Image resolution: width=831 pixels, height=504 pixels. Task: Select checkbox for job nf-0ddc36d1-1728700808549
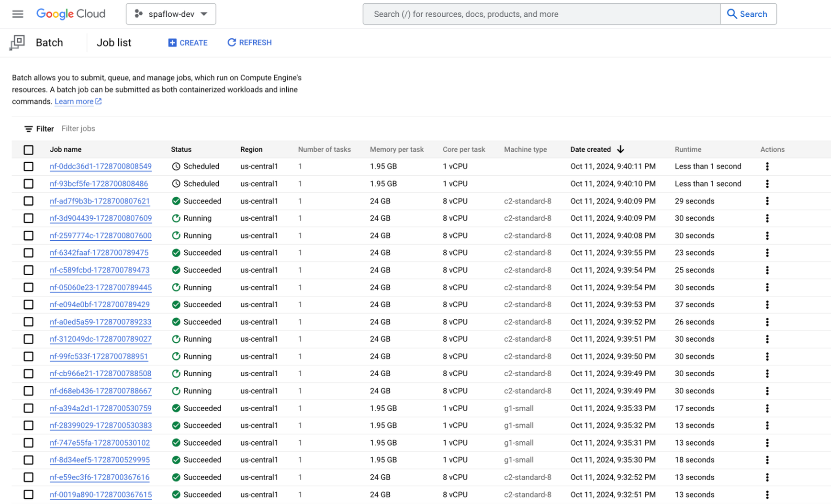tap(29, 167)
